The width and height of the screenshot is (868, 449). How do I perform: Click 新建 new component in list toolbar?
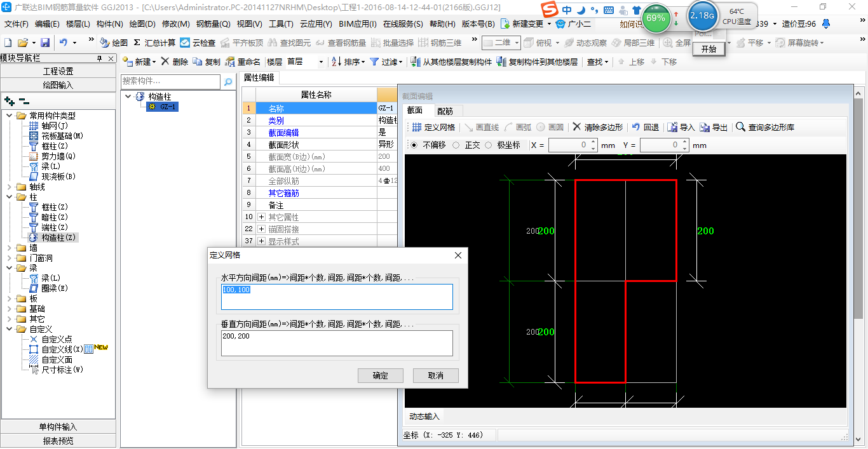pos(139,62)
